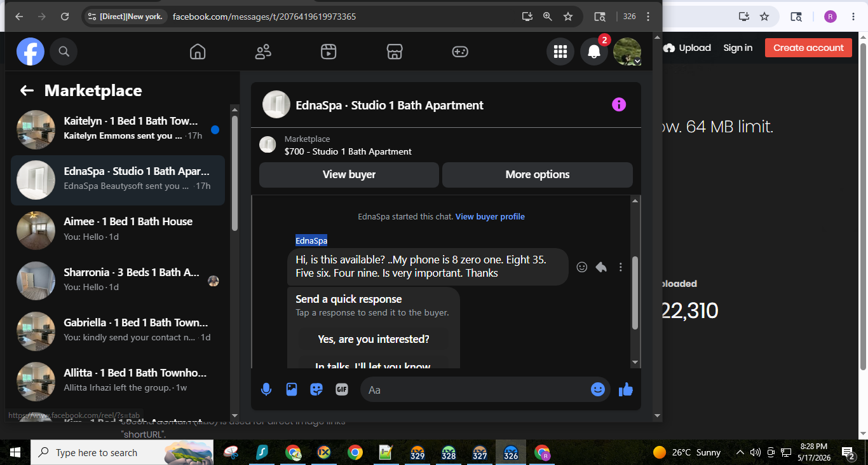Show hidden icons in the system tray
The height and width of the screenshot is (465, 868).
pyautogui.click(x=740, y=453)
